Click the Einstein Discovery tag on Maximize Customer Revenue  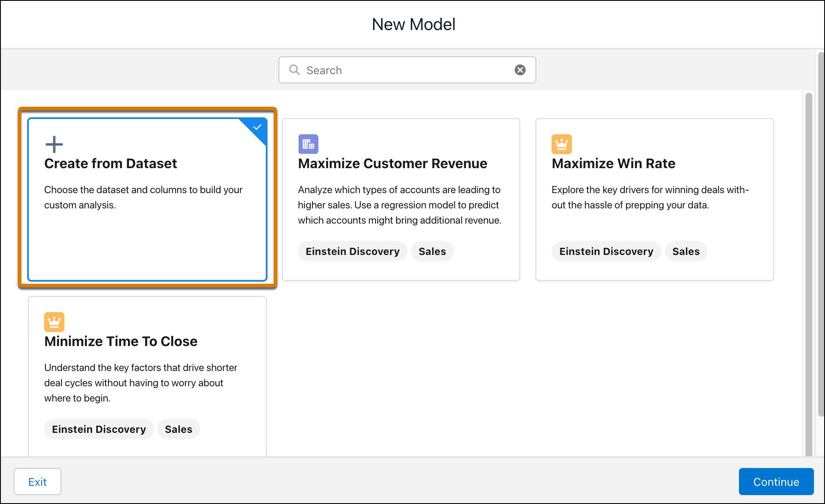pyautogui.click(x=352, y=251)
